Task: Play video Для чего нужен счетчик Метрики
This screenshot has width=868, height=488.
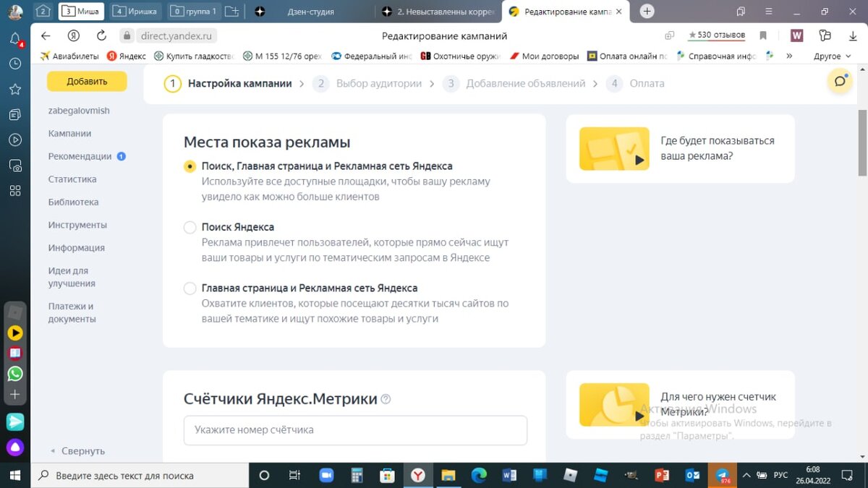Action: (614, 405)
